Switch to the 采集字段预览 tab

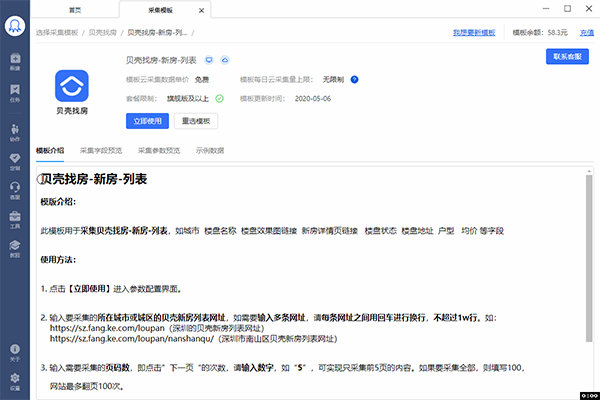[x=101, y=151]
